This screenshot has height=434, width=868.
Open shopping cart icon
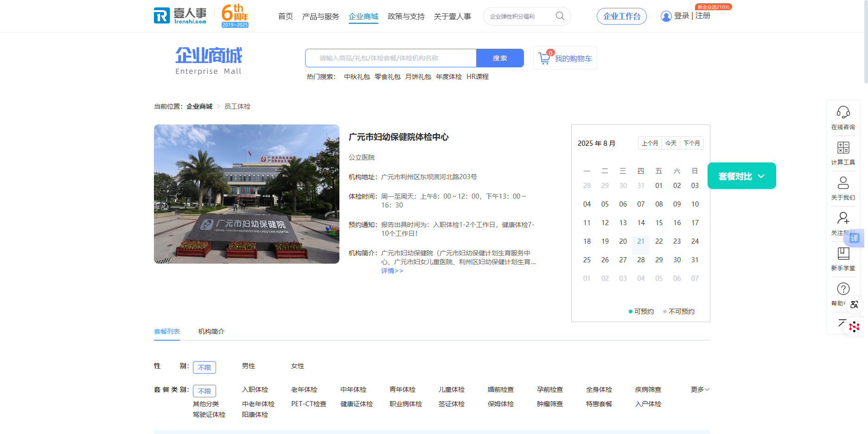(x=544, y=58)
